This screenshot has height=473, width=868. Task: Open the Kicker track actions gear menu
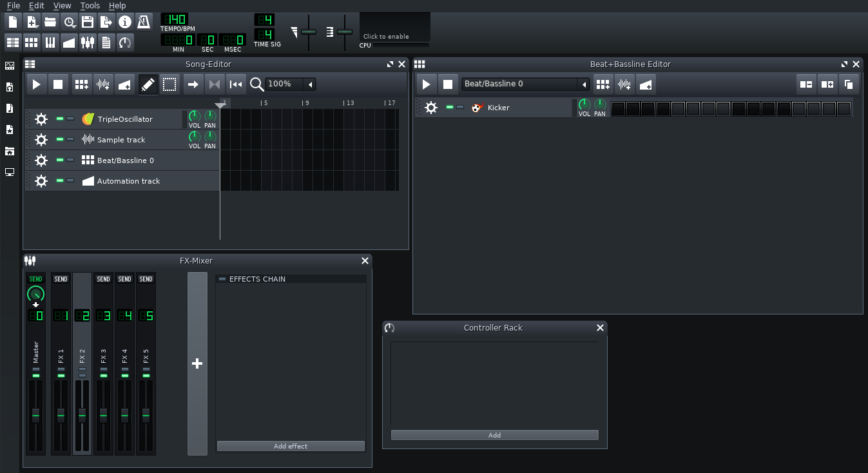pos(431,108)
